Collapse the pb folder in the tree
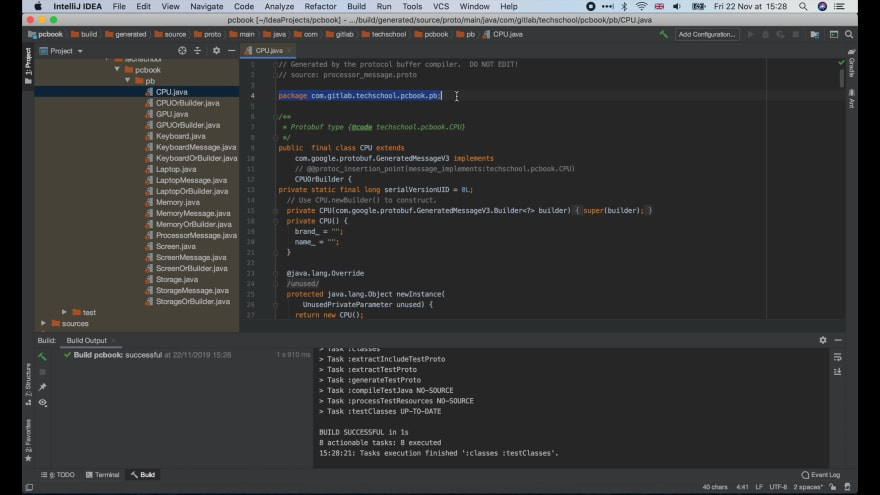Image resolution: width=880 pixels, height=495 pixels. (x=128, y=81)
